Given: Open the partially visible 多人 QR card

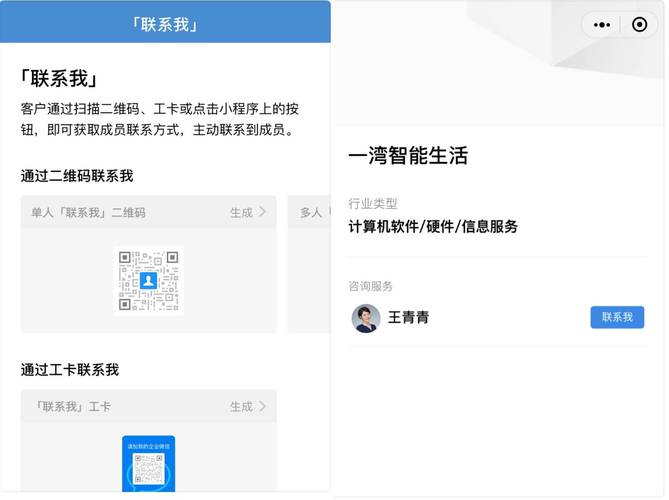Looking at the screenshot, I should 309,264.
